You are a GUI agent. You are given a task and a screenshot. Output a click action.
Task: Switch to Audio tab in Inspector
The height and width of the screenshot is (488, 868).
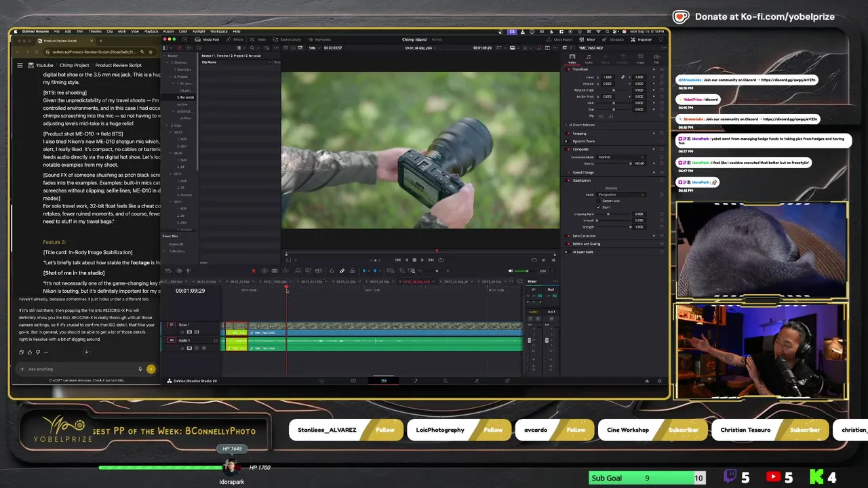588,59
